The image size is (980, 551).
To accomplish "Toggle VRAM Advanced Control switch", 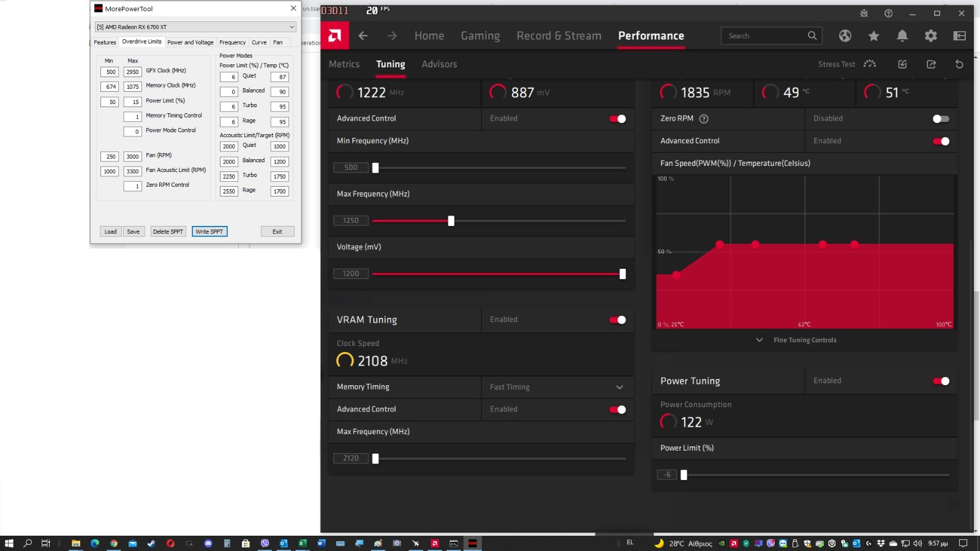I will [x=617, y=410].
